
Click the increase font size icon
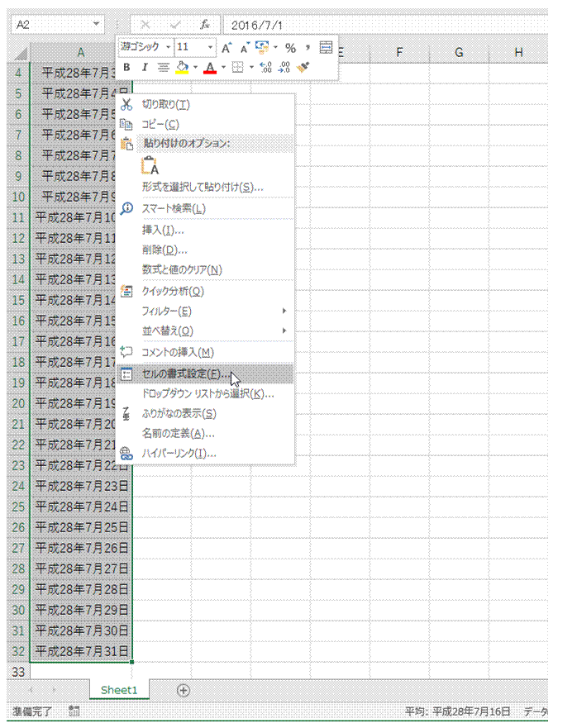pyautogui.click(x=227, y=48)
